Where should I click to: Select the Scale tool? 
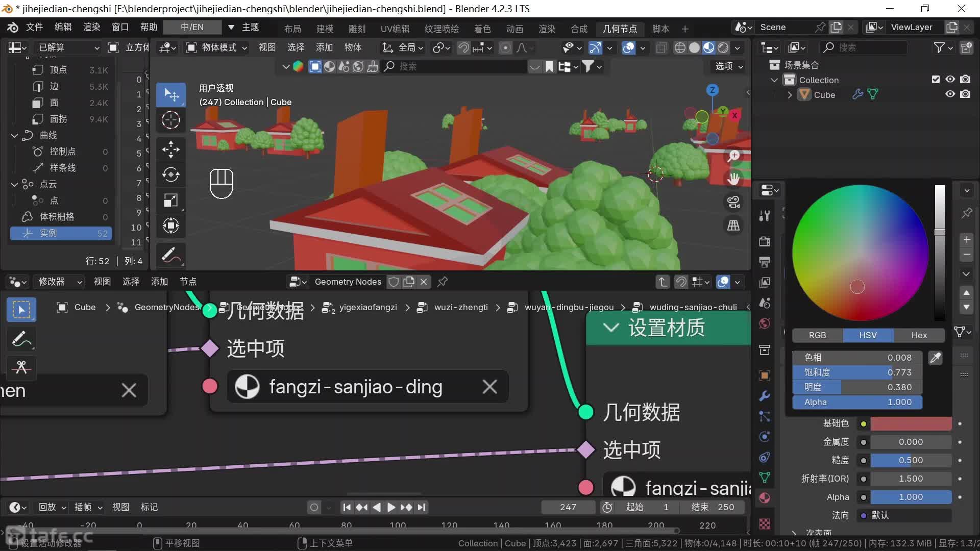click(x=170, y=201)
